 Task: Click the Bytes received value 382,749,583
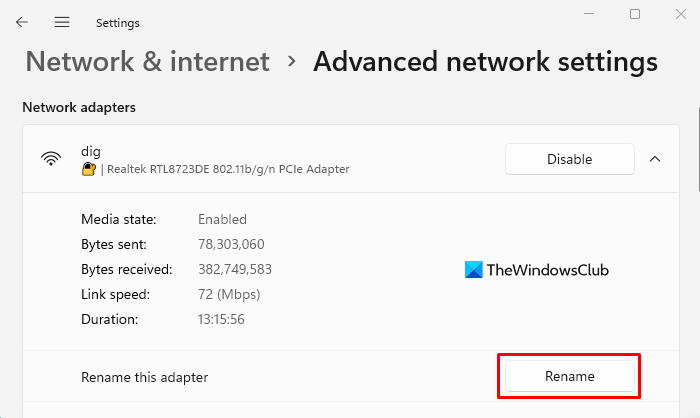[235, 269]
